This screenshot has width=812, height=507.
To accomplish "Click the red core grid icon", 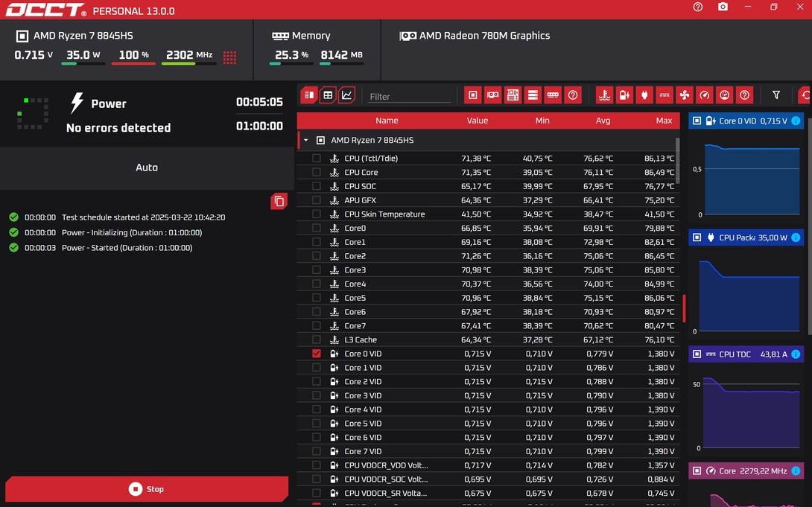I will click(230, 57).
